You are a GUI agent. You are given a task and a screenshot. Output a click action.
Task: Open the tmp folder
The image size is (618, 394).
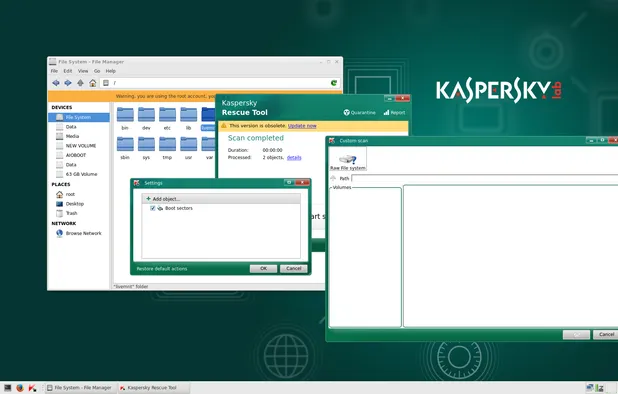[167, 148]
